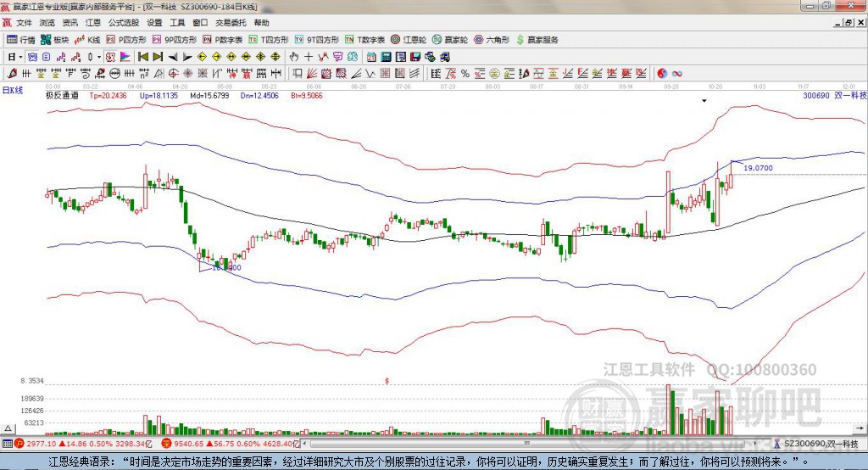Screen dimensions: 868x470
Task: Open the 六角形 hexagon tool
Action: 492,40
